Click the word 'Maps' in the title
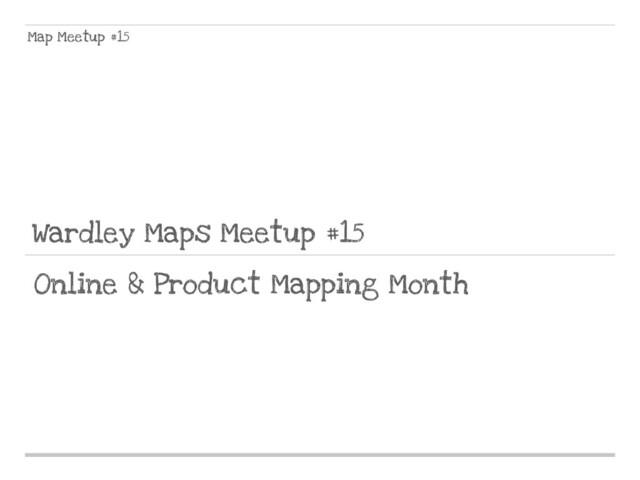The width and height of the screenshot is (640, 480). click(x=177, y=236)
